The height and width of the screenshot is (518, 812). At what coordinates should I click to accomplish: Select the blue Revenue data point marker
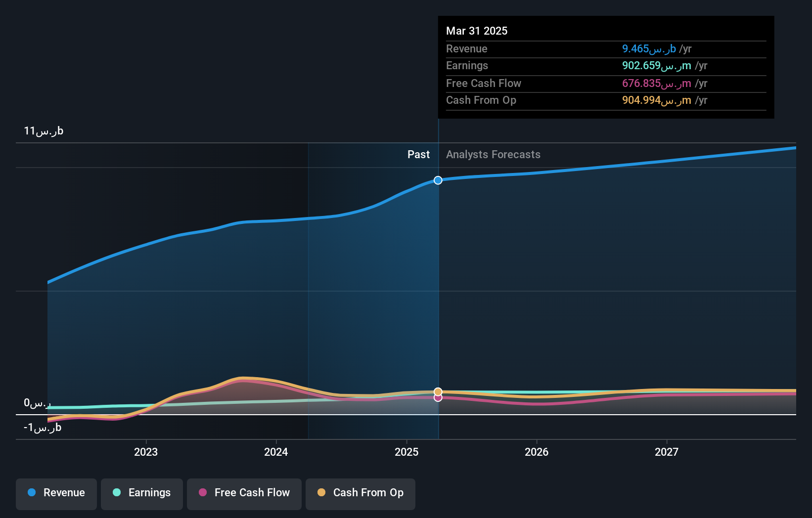coord(437,180)
